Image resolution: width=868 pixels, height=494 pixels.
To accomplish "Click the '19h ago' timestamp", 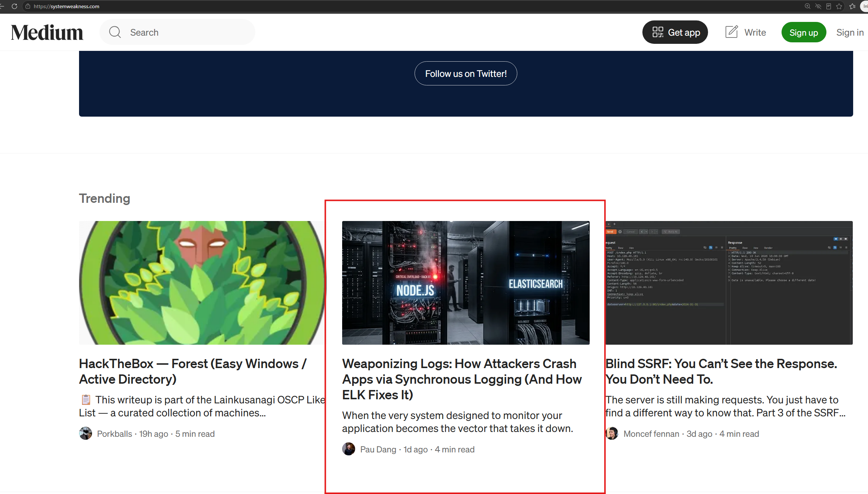I will (x=154, y=434).
